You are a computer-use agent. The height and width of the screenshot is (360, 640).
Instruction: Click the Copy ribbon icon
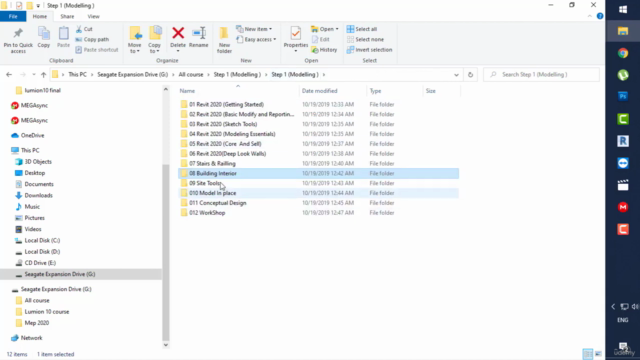click(x=44, y=34)
